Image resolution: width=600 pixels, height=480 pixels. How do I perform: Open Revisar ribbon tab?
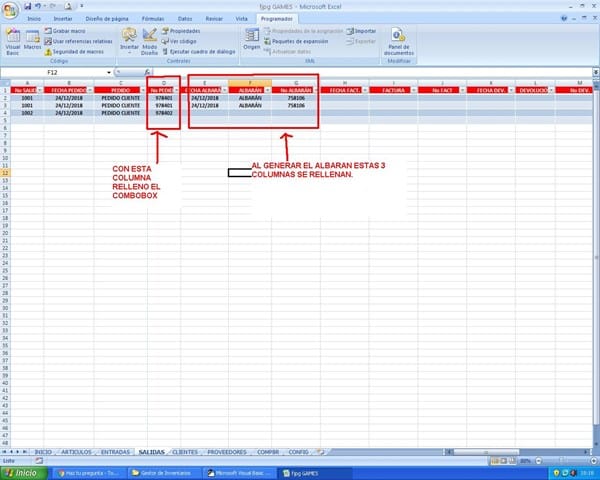214,19
